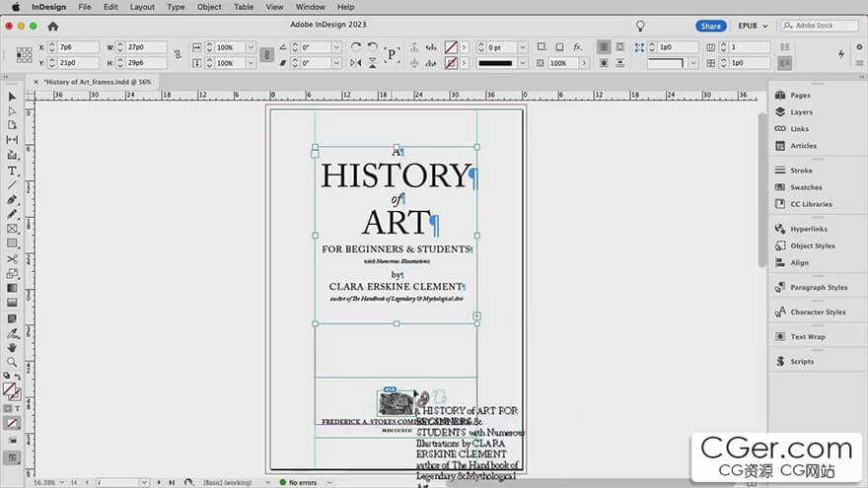Click the stroke color swatch in control bar
The image size is (868, 488).
coord(451,63)
